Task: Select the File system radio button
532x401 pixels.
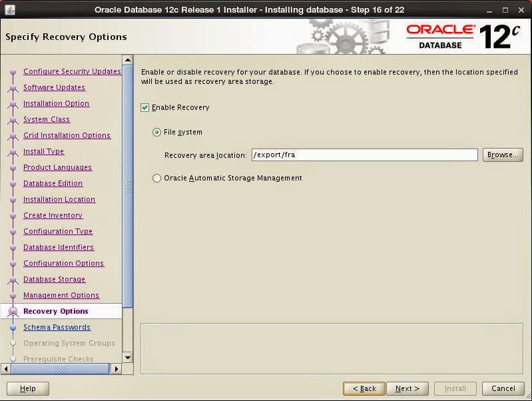Action: pos(156,132)
